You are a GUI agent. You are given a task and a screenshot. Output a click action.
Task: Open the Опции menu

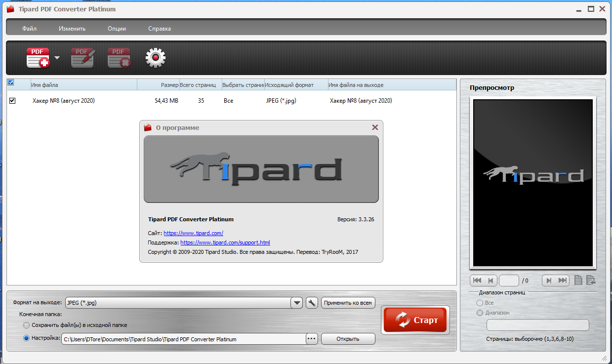coord(117,29)
